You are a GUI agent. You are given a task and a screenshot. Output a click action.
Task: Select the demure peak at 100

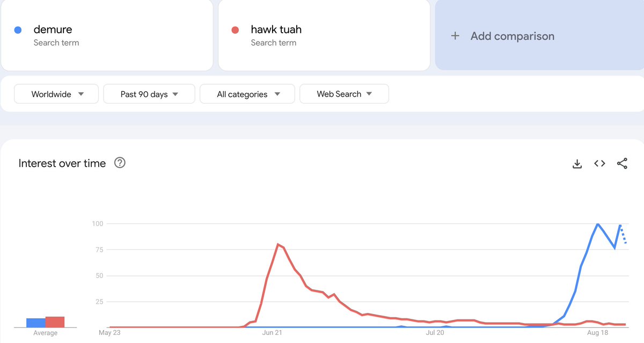(597, 223)
